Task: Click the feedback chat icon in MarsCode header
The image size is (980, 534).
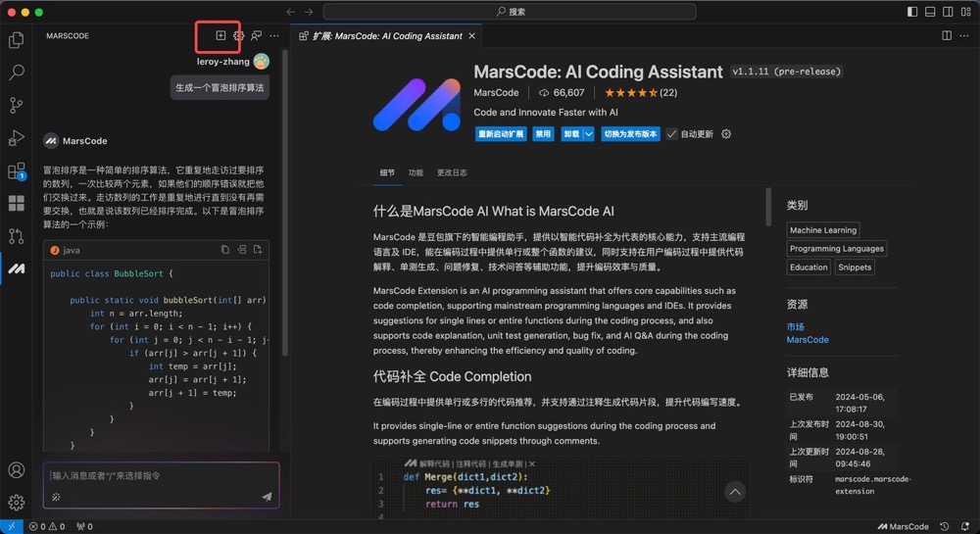Action: pos(256,35)
